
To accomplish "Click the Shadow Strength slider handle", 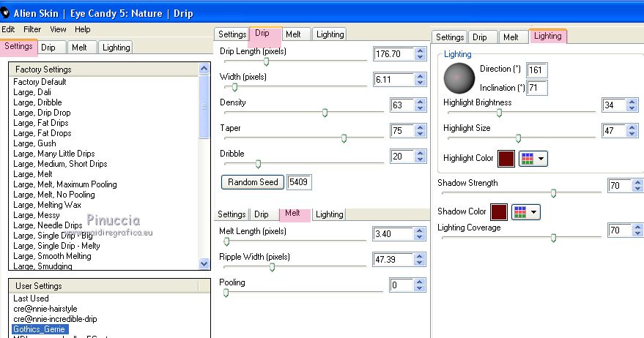I will click(x=553, y=193).
